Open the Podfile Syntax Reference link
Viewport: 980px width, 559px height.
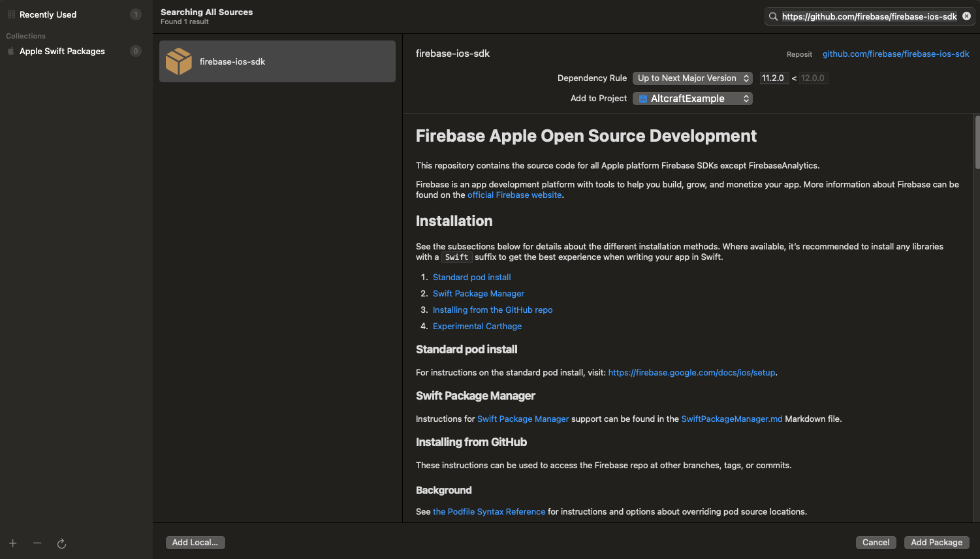(x=489, y=511)
